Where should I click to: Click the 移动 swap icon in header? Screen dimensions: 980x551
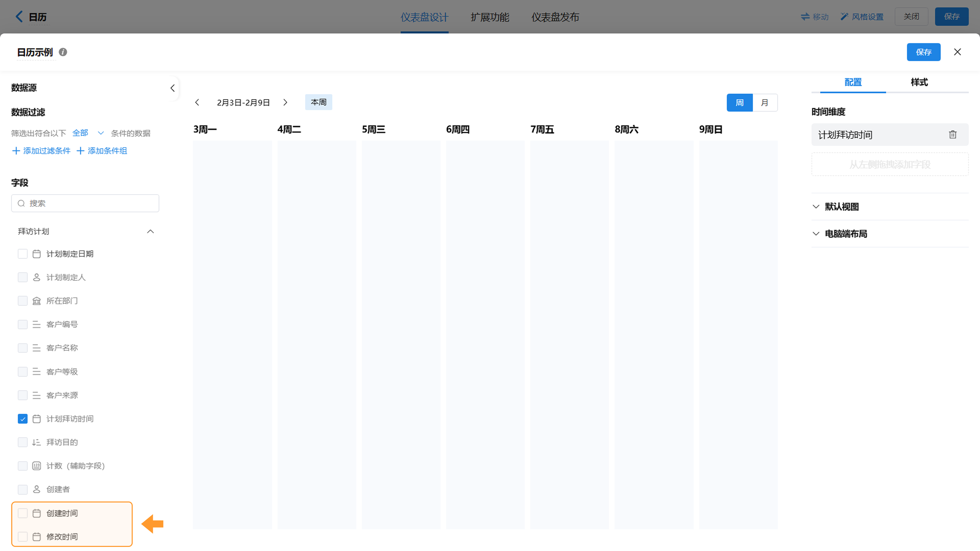point(805,17)
